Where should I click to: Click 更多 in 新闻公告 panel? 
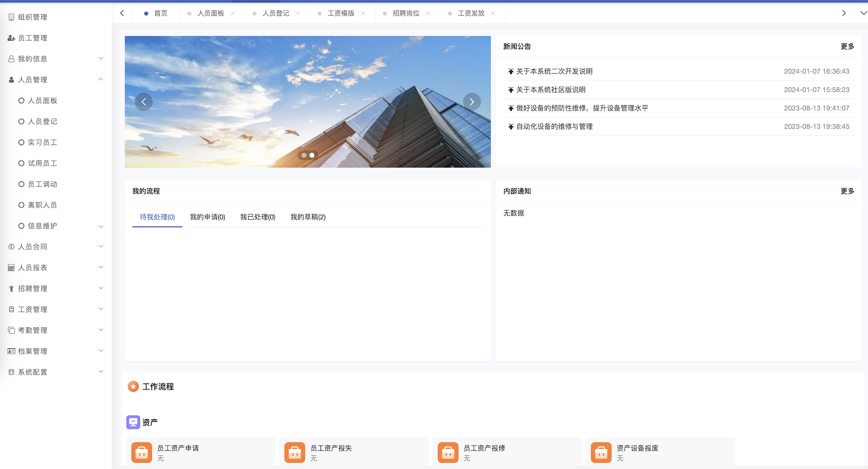coord(847,46)
